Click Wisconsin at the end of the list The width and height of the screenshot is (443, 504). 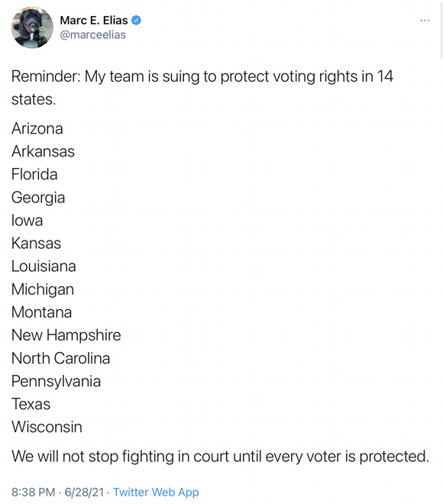click(x=47, y=427)
